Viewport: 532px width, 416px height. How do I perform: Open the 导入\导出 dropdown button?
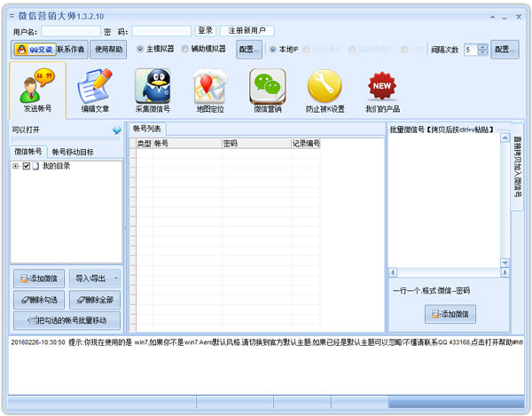(95, 279)
